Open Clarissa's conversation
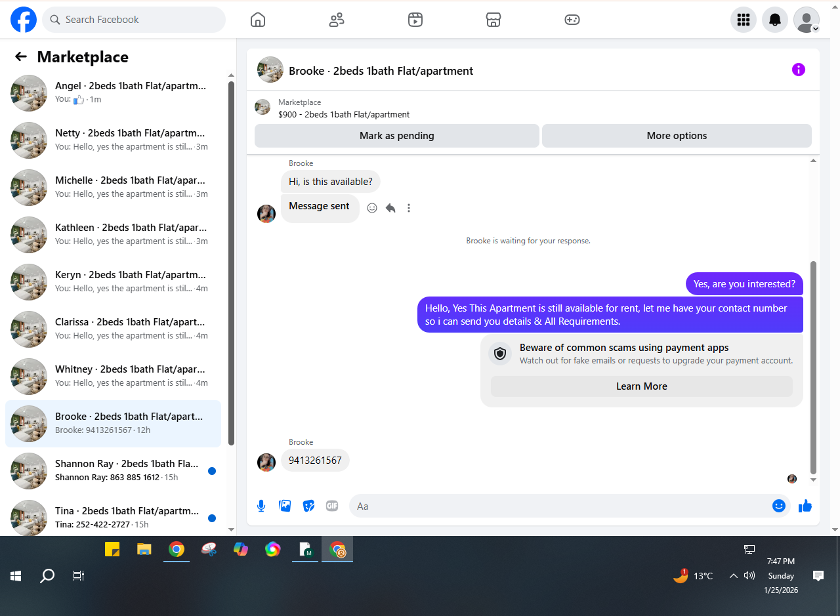840x616 pixels. tap(113, 329)
